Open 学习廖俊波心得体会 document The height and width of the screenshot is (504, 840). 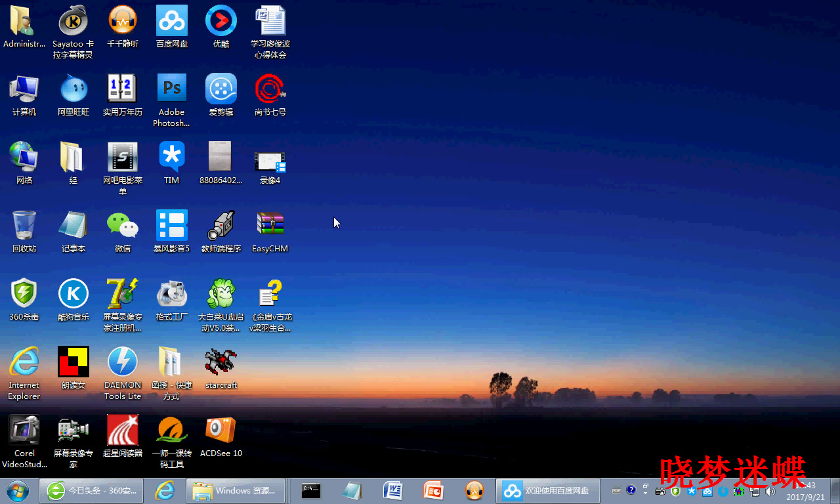coord(270,33)
